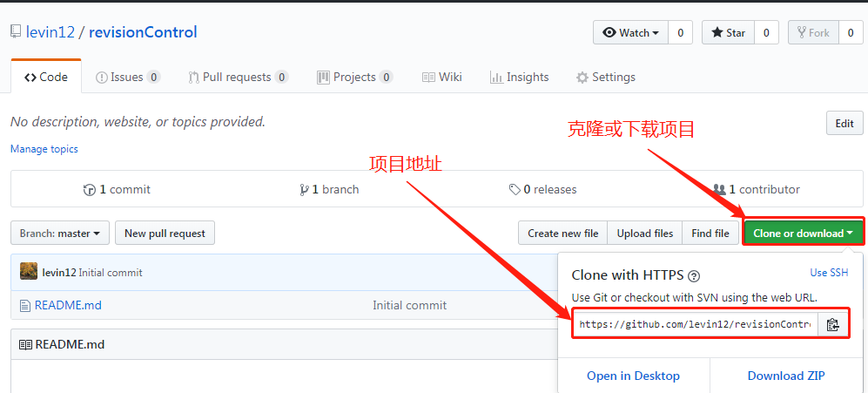The width and height of the screenshot is (868, 393).
Task: Click the Edit description button
Action: click(844, 123)
